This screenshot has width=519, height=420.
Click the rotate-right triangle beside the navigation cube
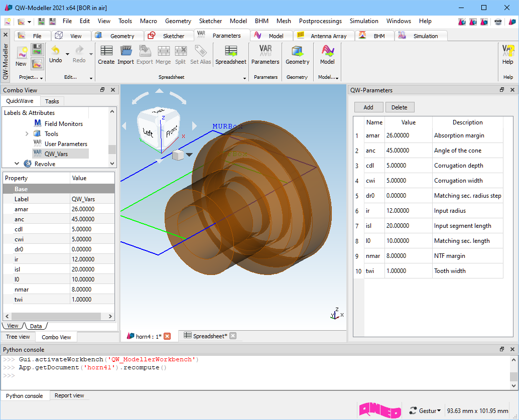[x=194, y=126]
